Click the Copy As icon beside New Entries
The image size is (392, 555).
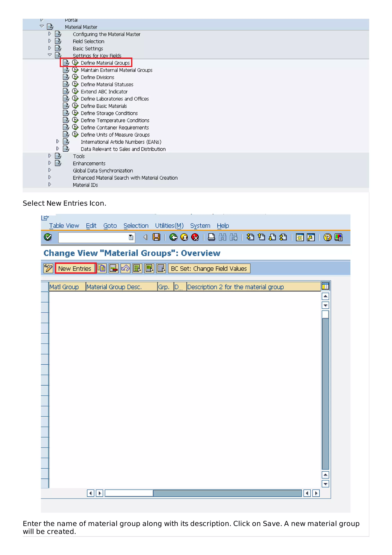click(102, 268)
